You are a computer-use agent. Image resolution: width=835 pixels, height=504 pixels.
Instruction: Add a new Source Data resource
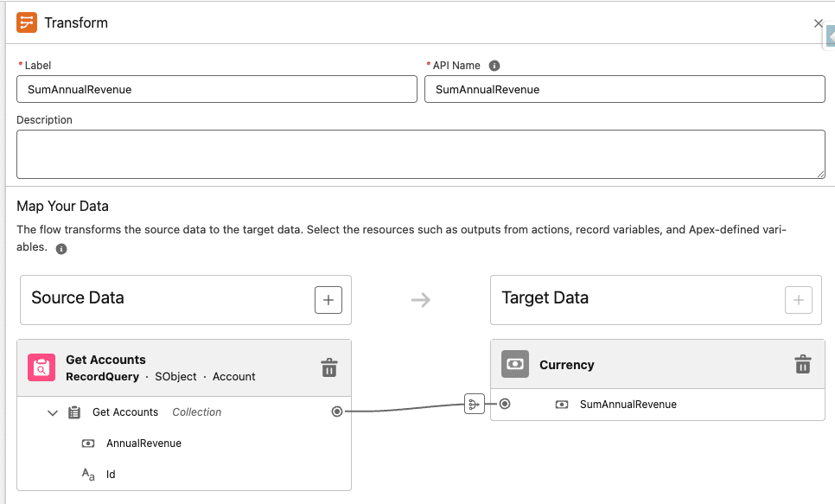(328, 300)
